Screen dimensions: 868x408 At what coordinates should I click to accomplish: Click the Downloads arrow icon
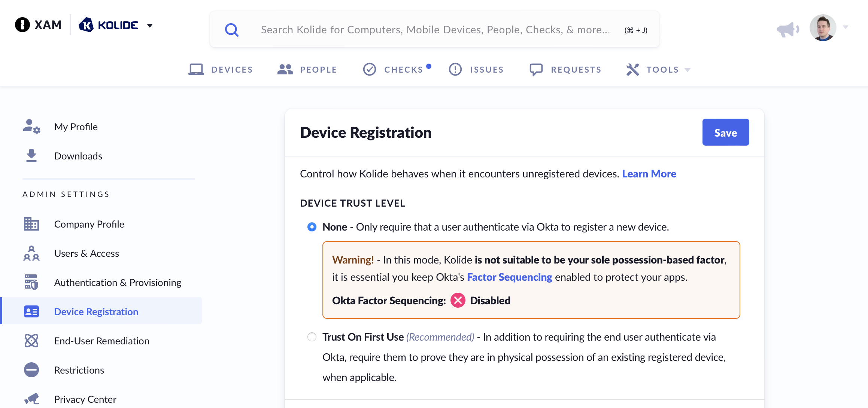31,155
